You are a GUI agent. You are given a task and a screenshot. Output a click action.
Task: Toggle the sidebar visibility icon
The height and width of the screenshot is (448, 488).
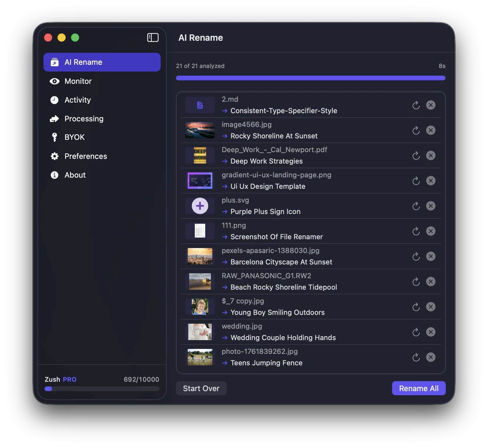tap(152, 38)
